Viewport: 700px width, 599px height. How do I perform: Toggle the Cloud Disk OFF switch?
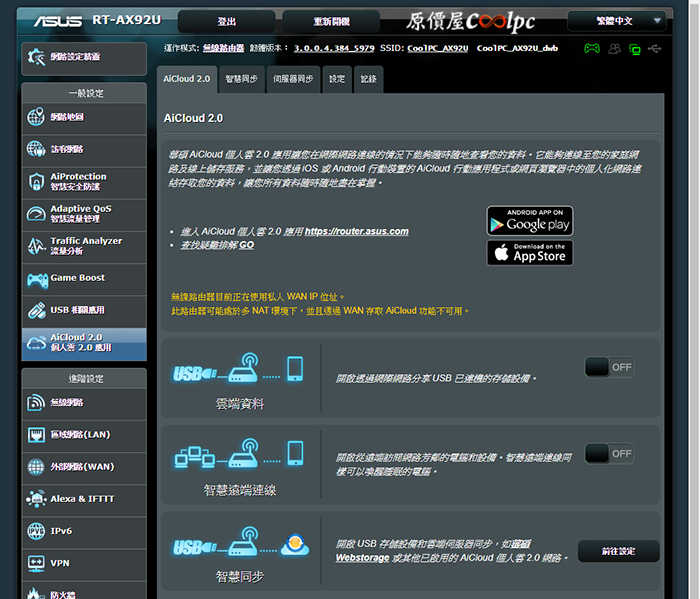click(609, 367)
